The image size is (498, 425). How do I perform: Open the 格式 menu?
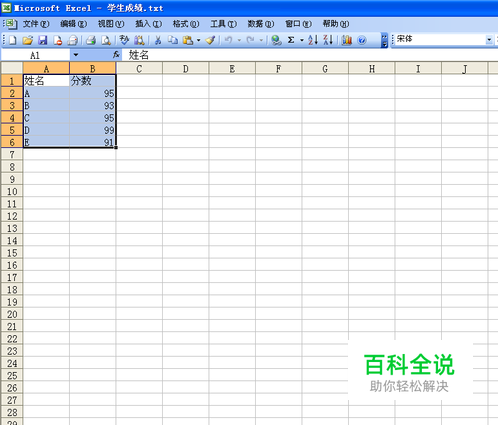point(186,24)
